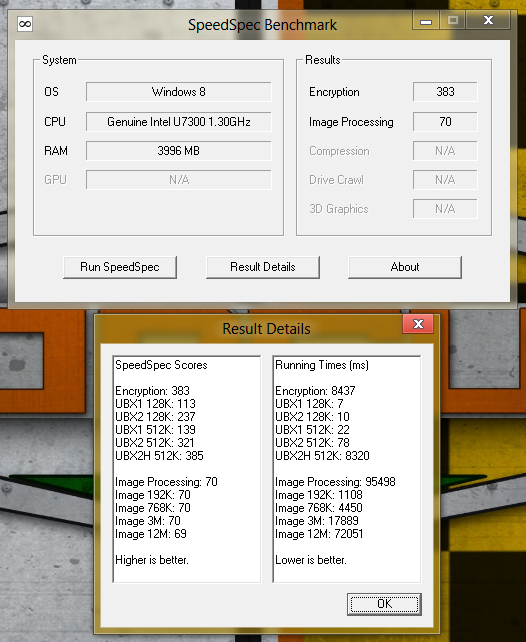This screenshot has width=526, height=642.
Task: Click the Encryption result value 383
Action: 445,92
